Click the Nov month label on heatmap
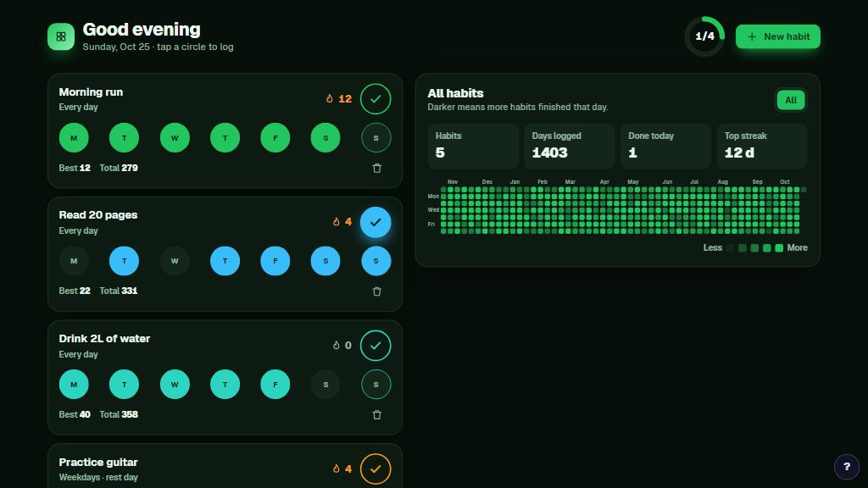The image size is (868, 488). [453, 182]
